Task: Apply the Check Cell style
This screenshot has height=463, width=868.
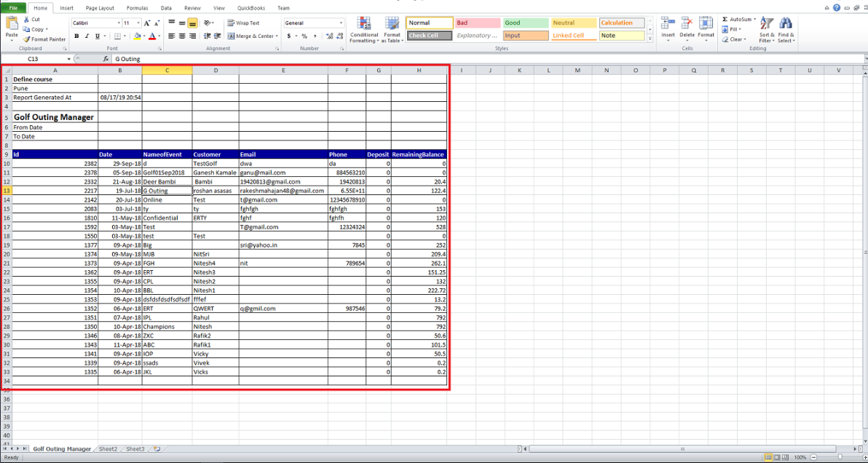Action: click(x=429, y=36)
